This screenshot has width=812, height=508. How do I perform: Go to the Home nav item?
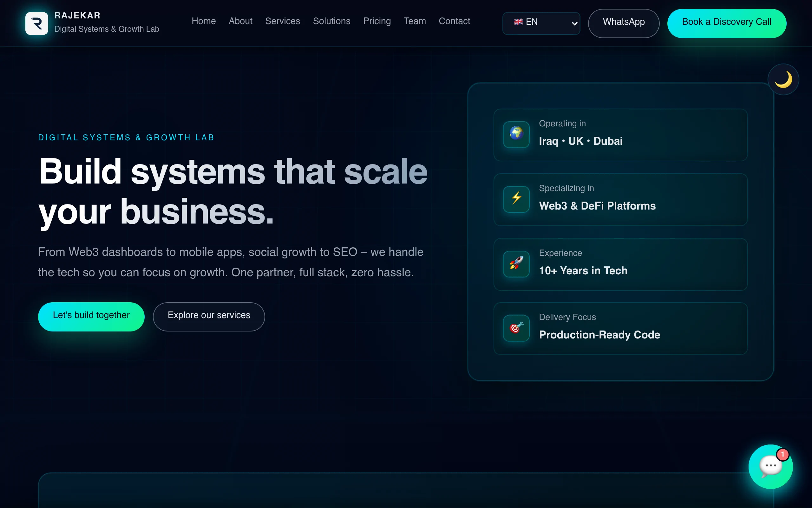204,21
